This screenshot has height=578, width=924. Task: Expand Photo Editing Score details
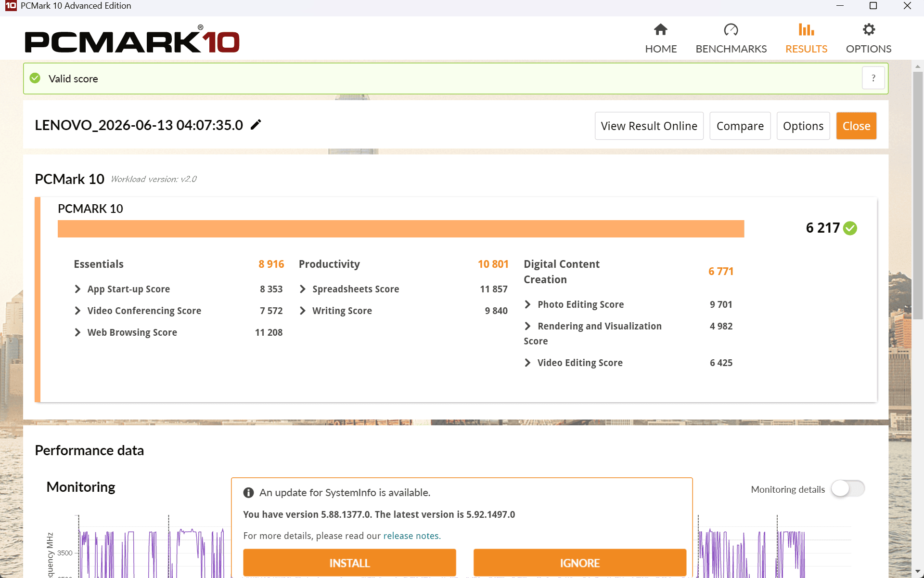528,304
